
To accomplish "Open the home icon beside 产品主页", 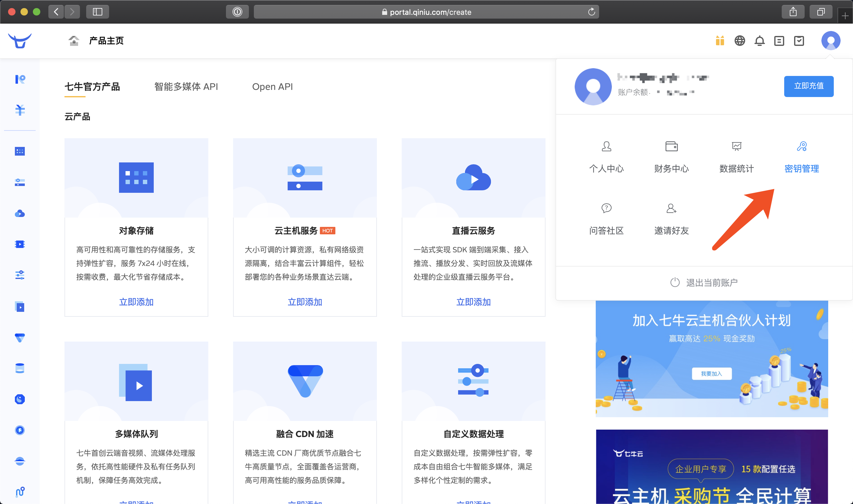I will tap(74, 41).
